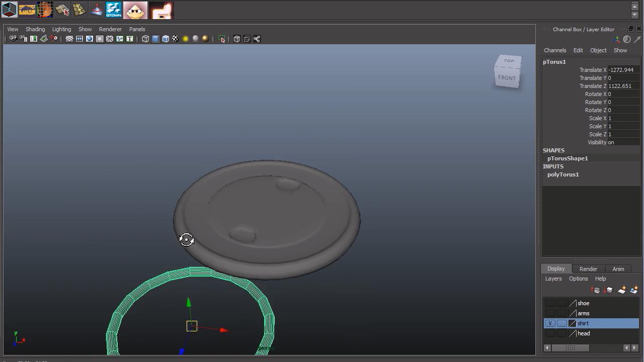Toggle the resolution gate icon
The image size is (644, 362).
90,39
